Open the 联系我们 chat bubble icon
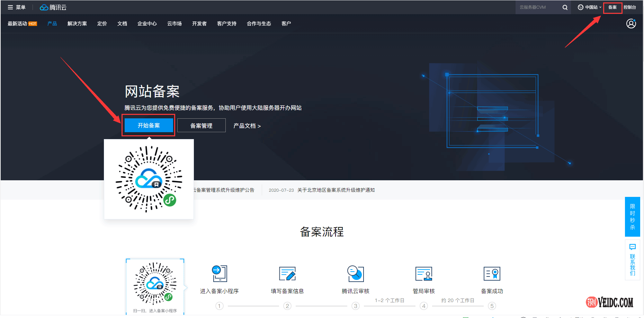 click(632, 247)
